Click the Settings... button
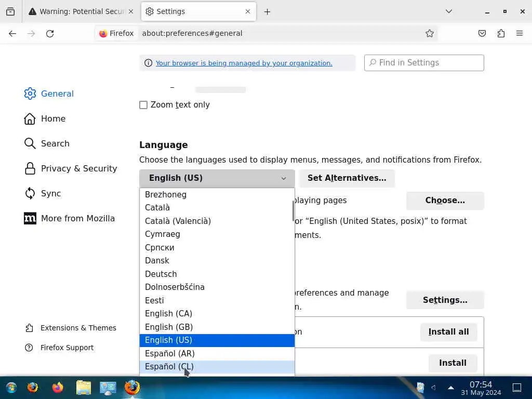Screen dimensions: 532x399 (x=445, y=300)
